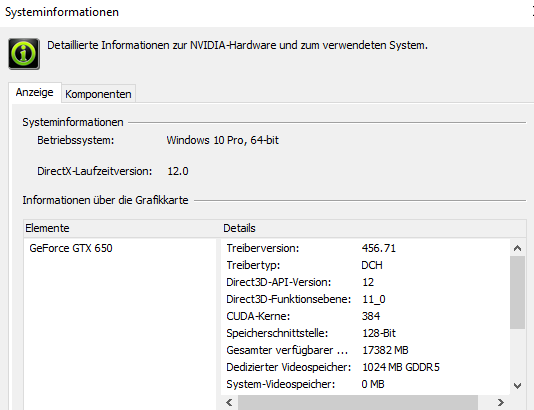Click the 17382 MB total memory value

(x=385, y=350)
